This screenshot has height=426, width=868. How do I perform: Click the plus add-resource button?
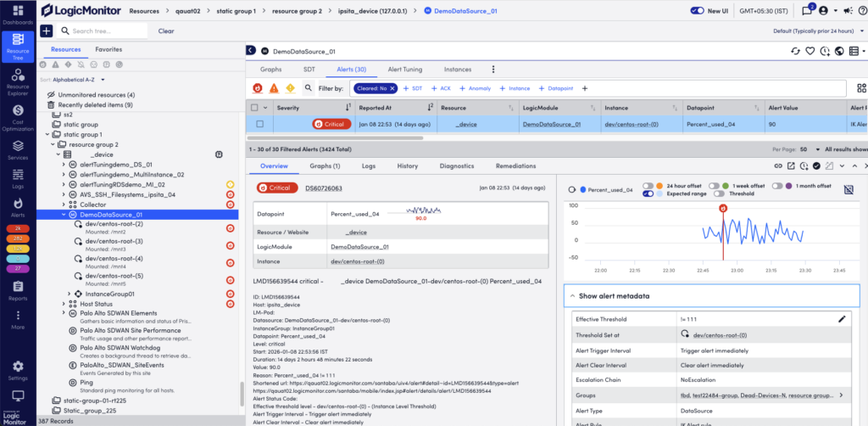tap(46, 31)
